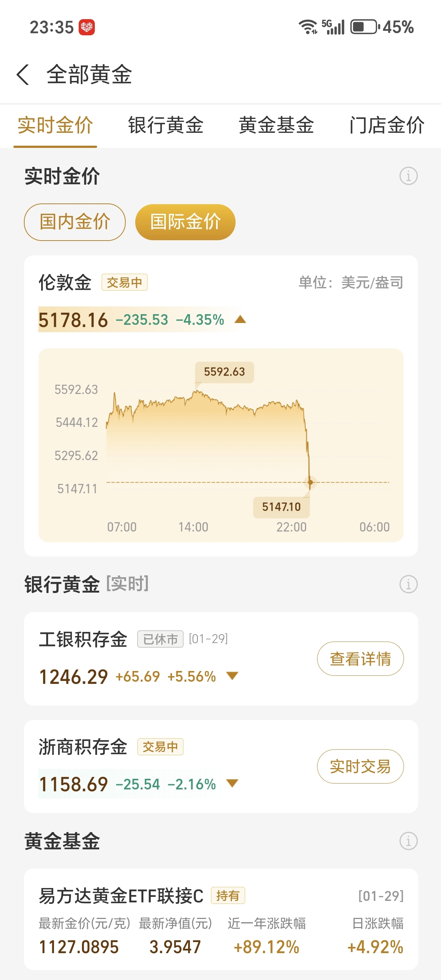Tap the Wi-Fi status icon

tap(308, 27)
